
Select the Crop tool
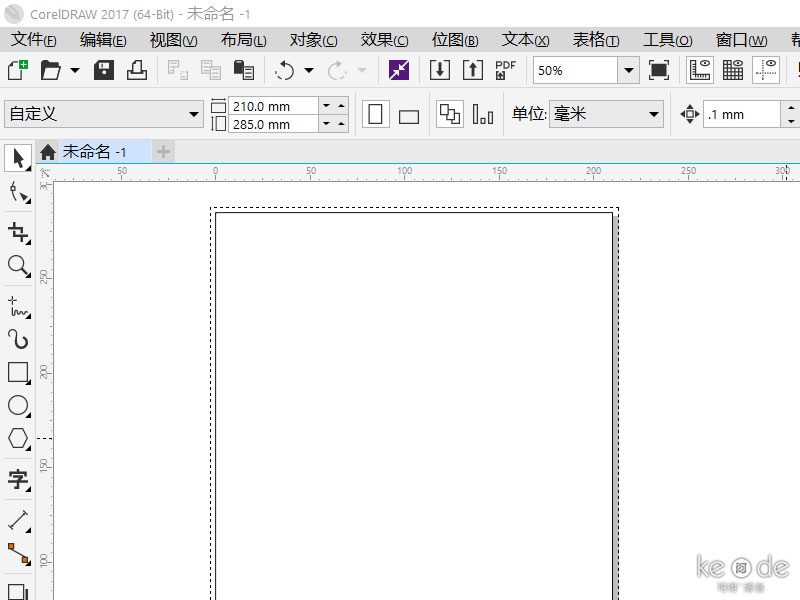pyautogui.click(x=18, y=233)
